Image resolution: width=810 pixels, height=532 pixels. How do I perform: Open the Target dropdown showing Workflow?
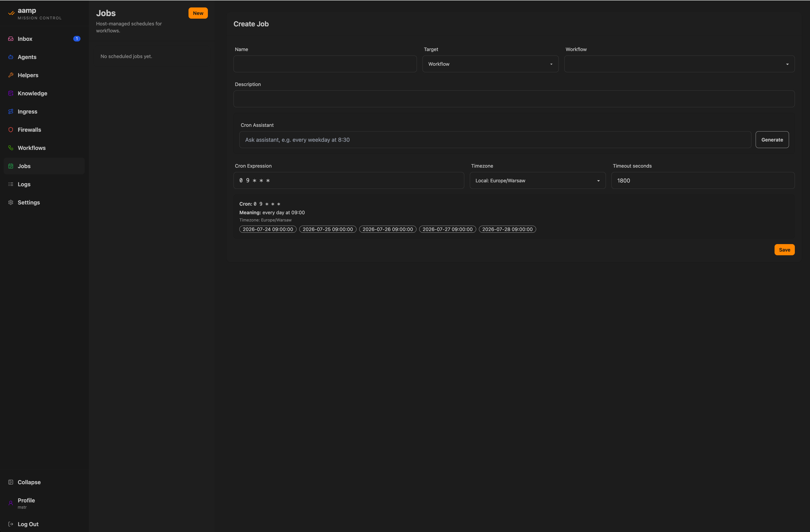[x=490, y=64]
